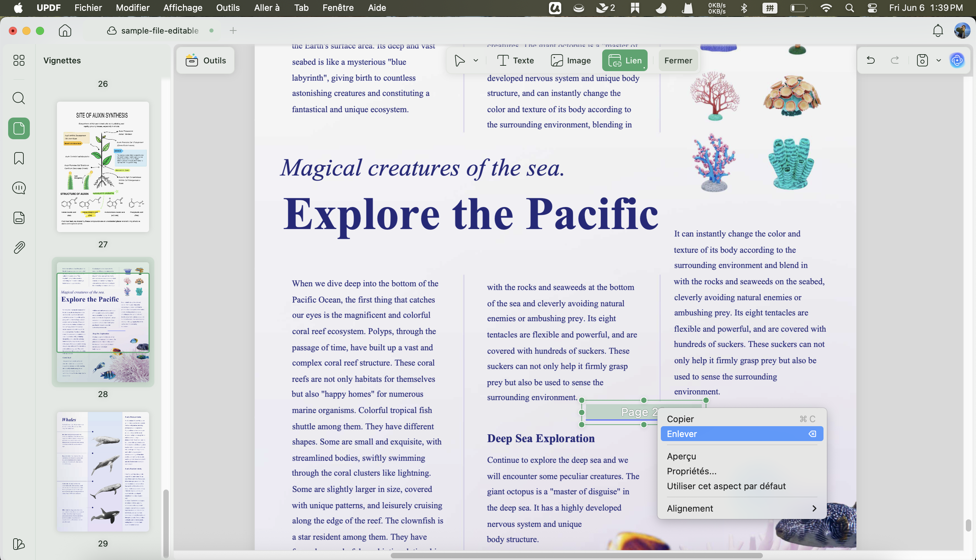Open the home screen icon
The image size is (976, 560).
pyautogui.click(x=65, y=31)
